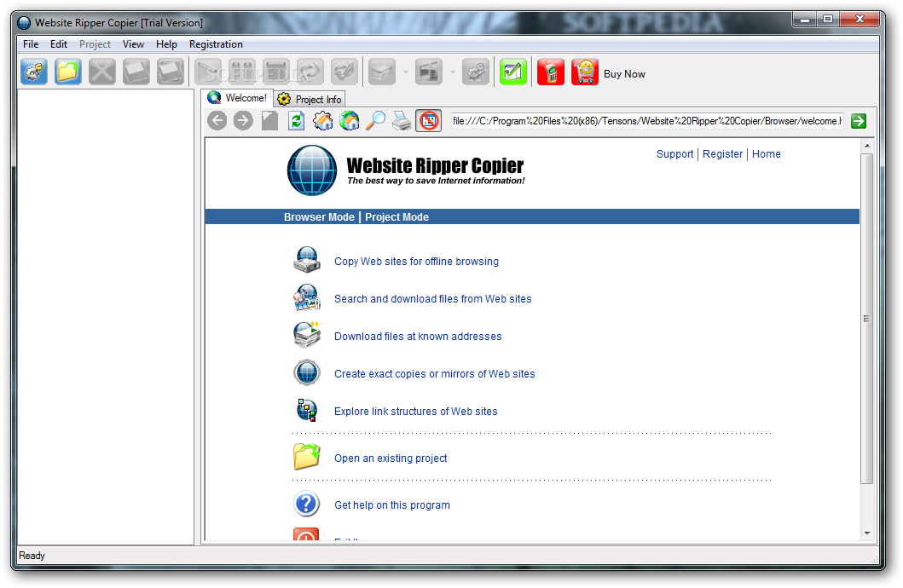Click the grayed save project icon
This screenshot has height=588, width=903.
pyautogui.click(x=136, y=72)
